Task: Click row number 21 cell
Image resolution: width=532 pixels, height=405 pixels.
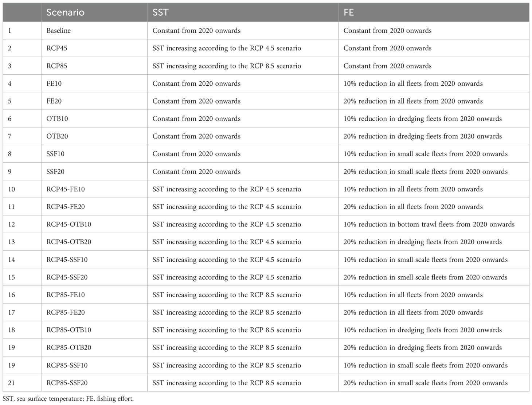Action: [12, 383]
